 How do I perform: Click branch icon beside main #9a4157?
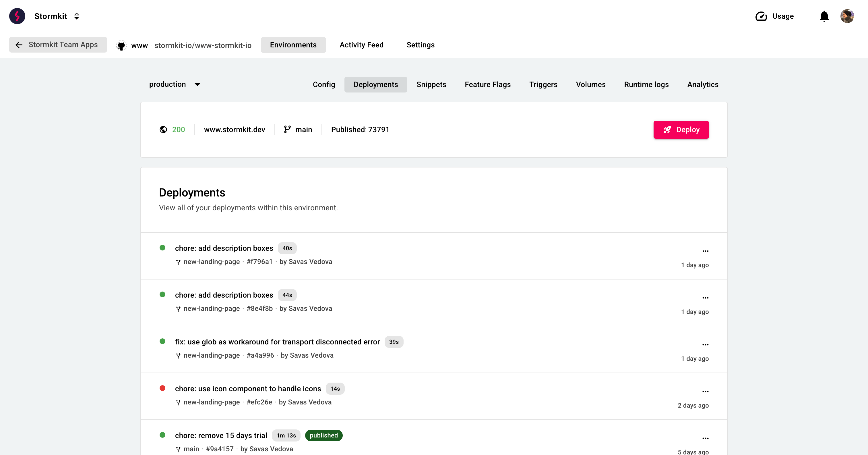(178, 450)
